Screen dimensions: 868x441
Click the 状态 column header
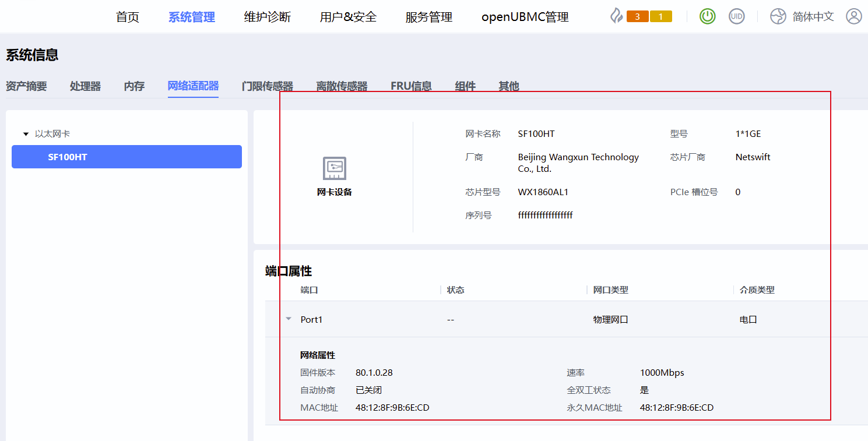[455, 290]
